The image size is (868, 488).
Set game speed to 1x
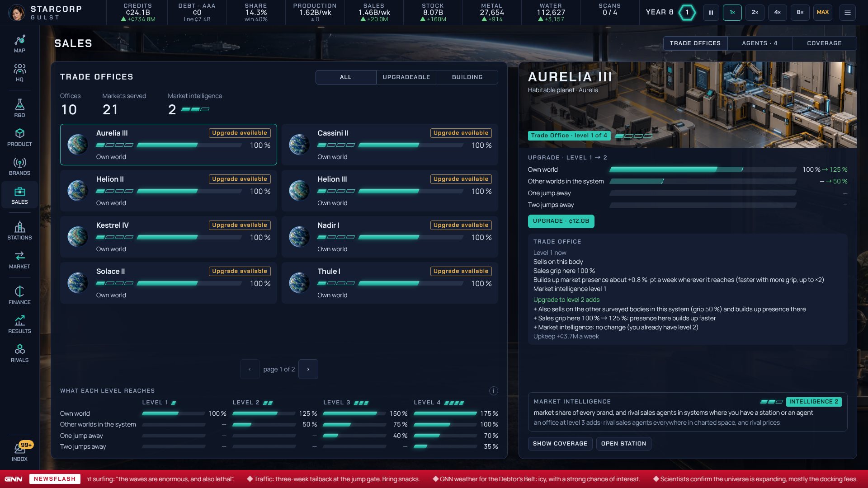pyautogui.click(x=732, y=13)
